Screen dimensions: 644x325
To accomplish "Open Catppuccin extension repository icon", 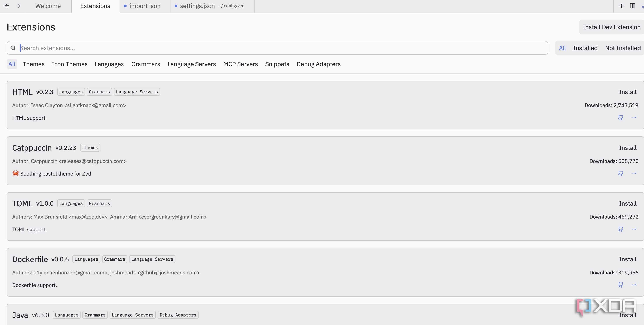I will pyautogui.click(x=620, y=173).
